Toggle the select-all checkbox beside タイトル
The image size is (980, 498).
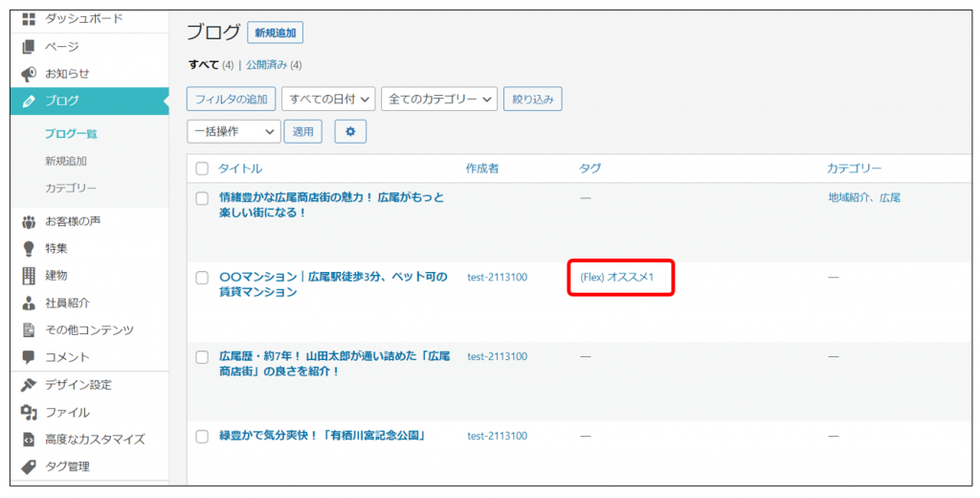click(202, 169)
